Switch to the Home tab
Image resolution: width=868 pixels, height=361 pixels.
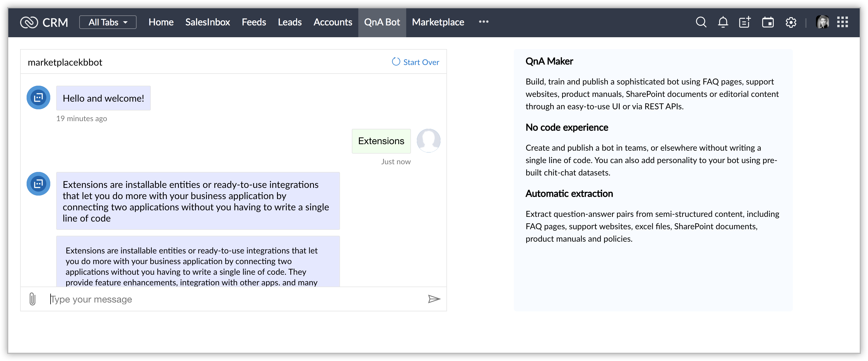161,22
